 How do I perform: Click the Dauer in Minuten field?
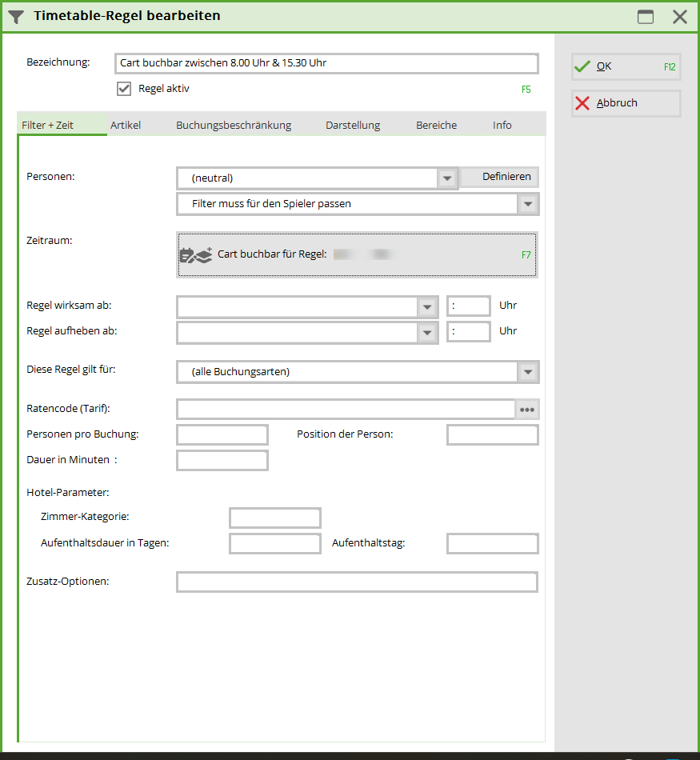(x=222, y=461)
